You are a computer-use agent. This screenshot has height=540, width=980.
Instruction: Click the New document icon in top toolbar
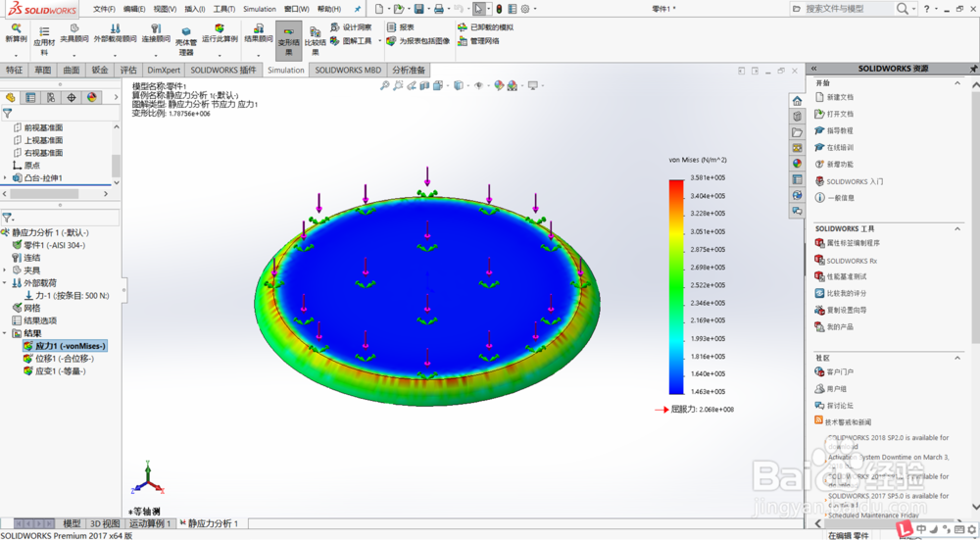click(x=379, y=9)
